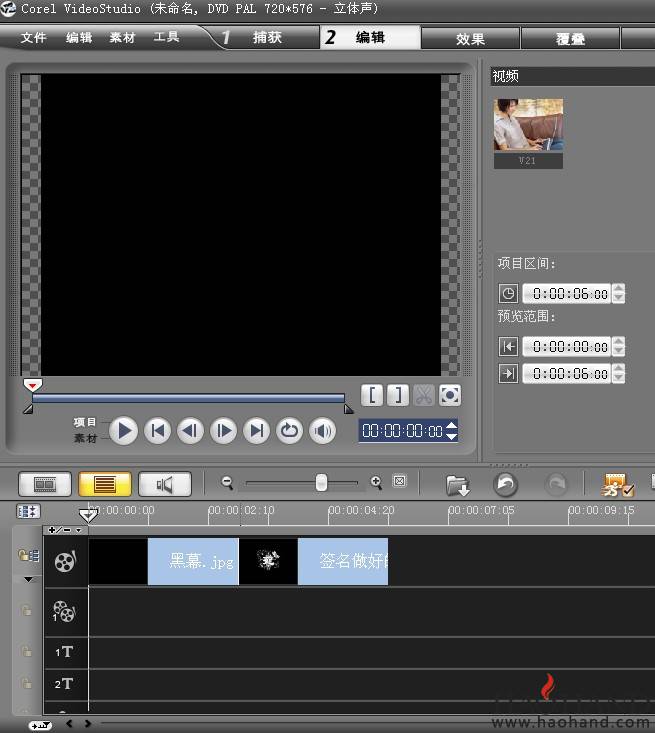Click the right trim handle of preview bar
This screenshot has height=733, width=655.
pyautogui.click(x=349, y=410)
